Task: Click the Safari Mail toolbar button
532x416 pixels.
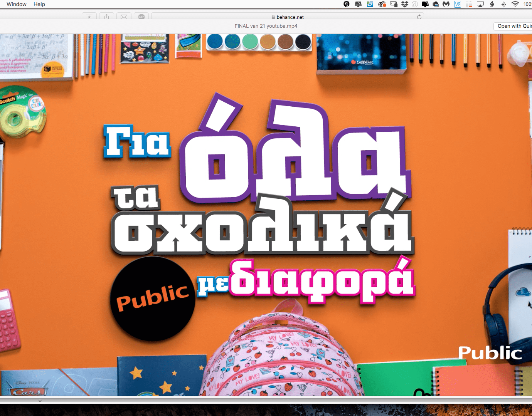Action: click(124, 17)
